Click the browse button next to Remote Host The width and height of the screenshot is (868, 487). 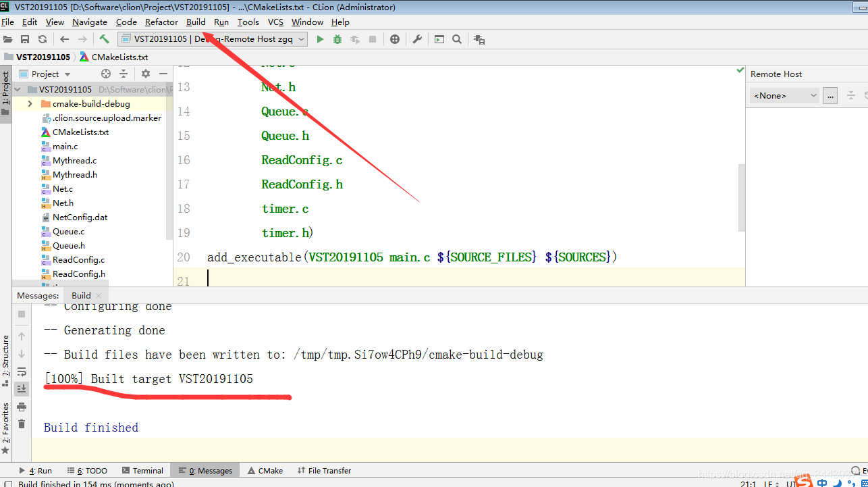point(830,95)
